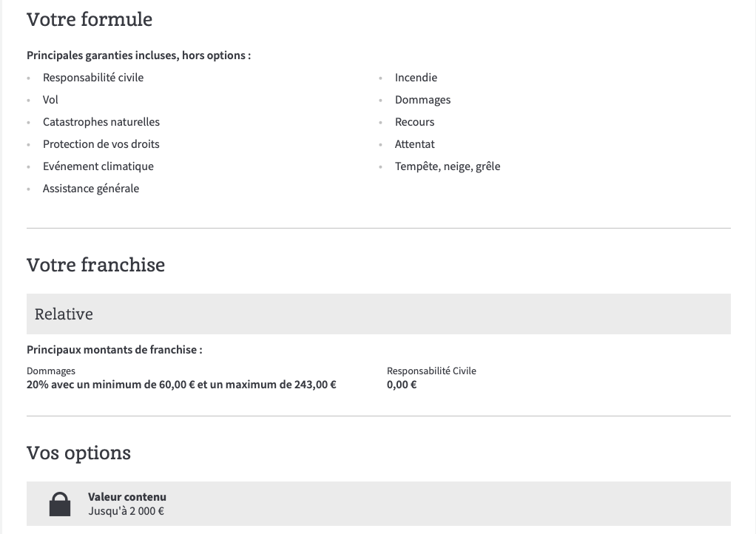The width and height of the screenshot is (756, 534).
Task: Select the Valeur contenu option row
Action: click(379, 504)
